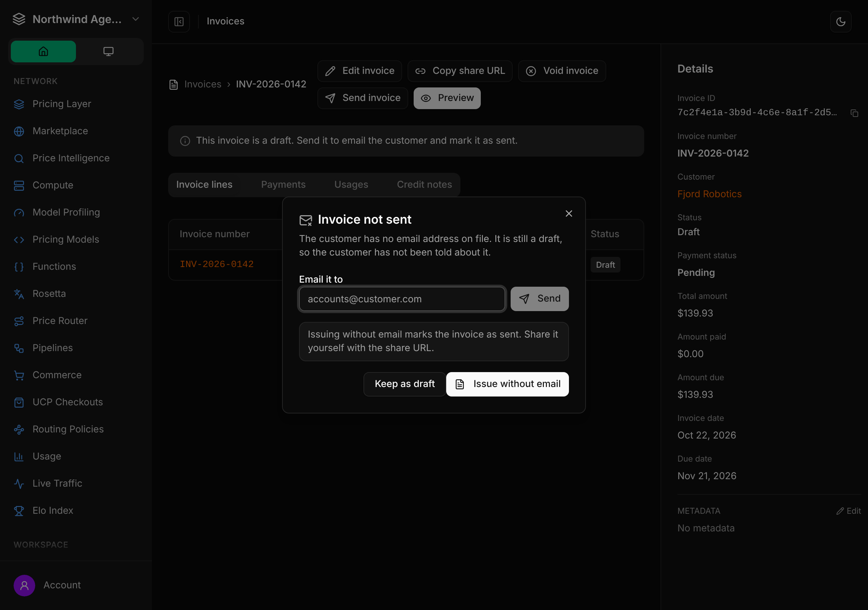Select the home view toggle
868x610 pixels.
[43, 52]
